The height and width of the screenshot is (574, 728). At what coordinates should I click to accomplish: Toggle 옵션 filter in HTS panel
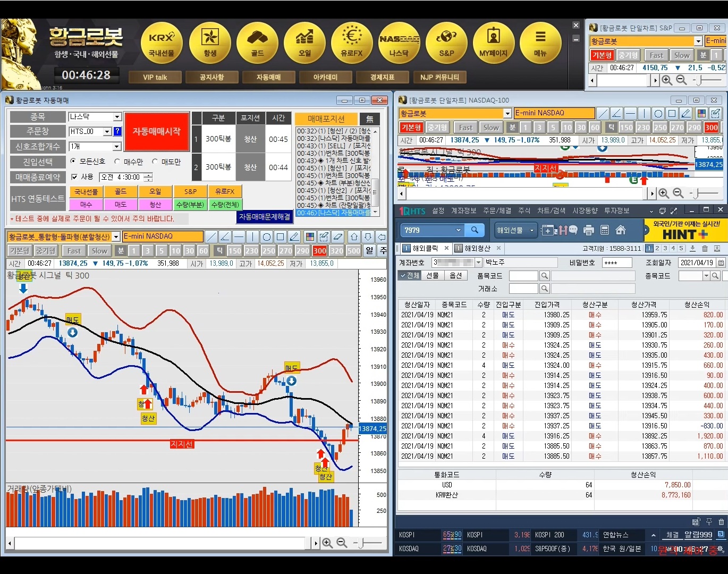tap(456, 275)
